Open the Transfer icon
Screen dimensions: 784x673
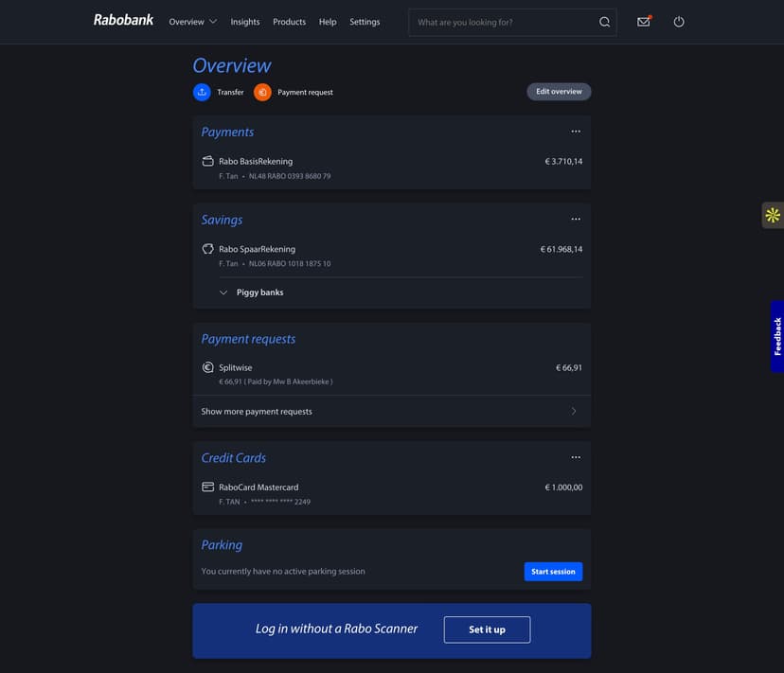tap(202, 92)
